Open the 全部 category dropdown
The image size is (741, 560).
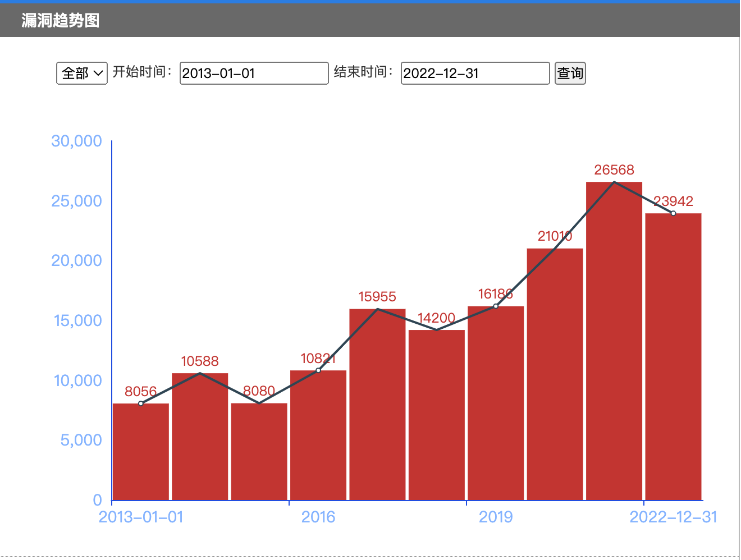82,73
